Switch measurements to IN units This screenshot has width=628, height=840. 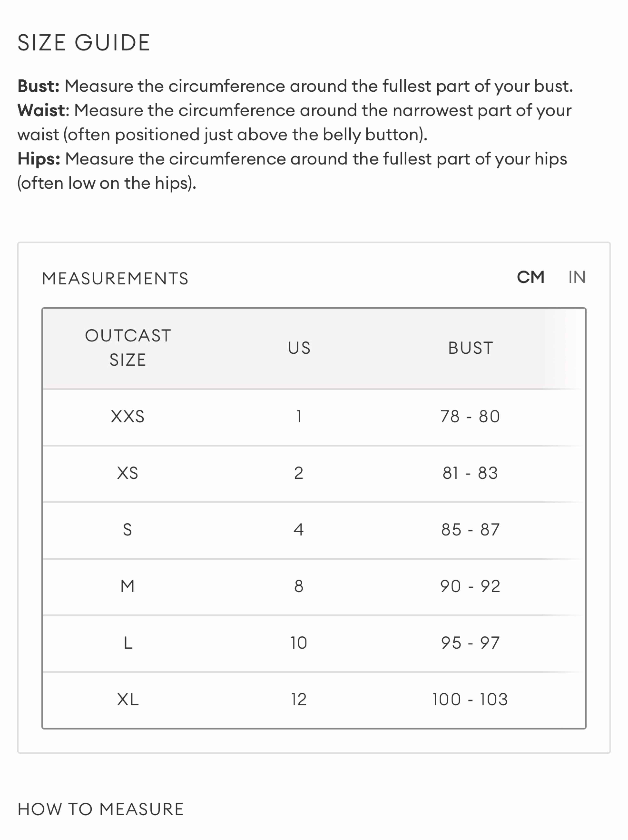[x=577, y=278]
